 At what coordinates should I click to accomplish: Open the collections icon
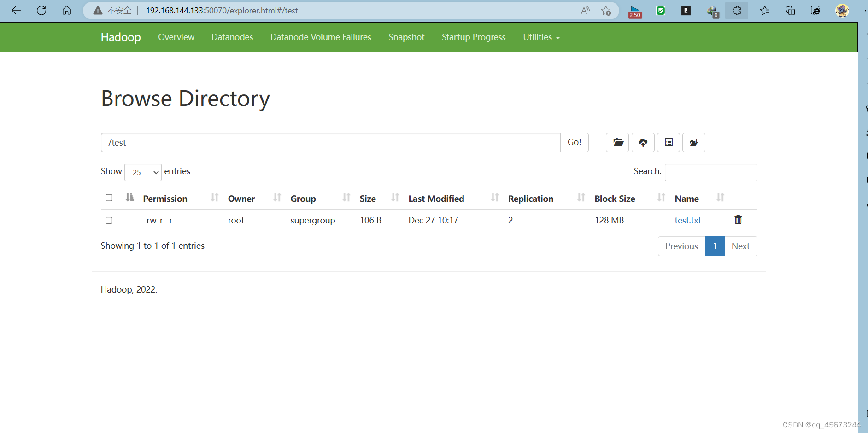click(x=790, y=10)
